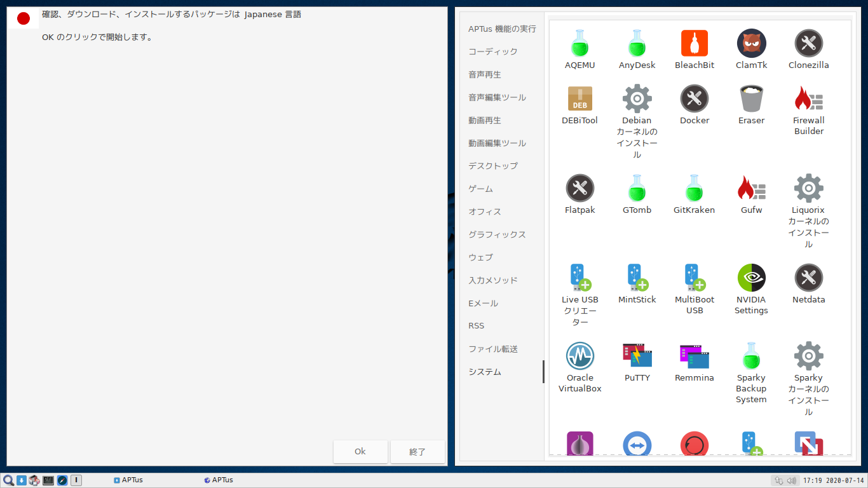The width and height of the screenshot is (868, 488).
Task: Select the Eraser bucket icon
Action: point(752,98)
